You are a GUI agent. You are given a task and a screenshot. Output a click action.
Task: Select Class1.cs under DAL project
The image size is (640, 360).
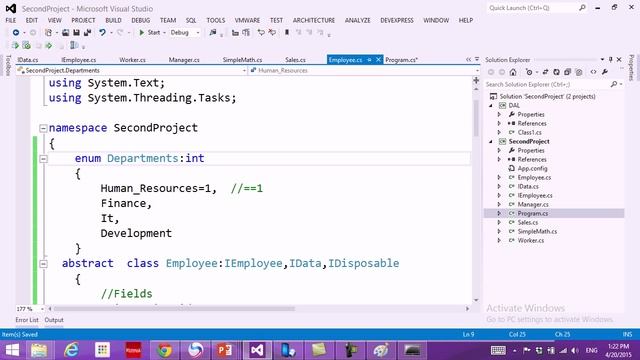click(529, 133)
